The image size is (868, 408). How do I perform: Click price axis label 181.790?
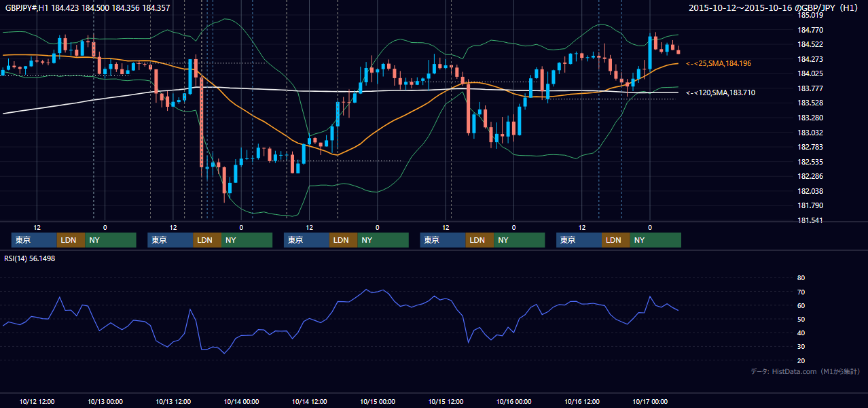coord(810,205)
